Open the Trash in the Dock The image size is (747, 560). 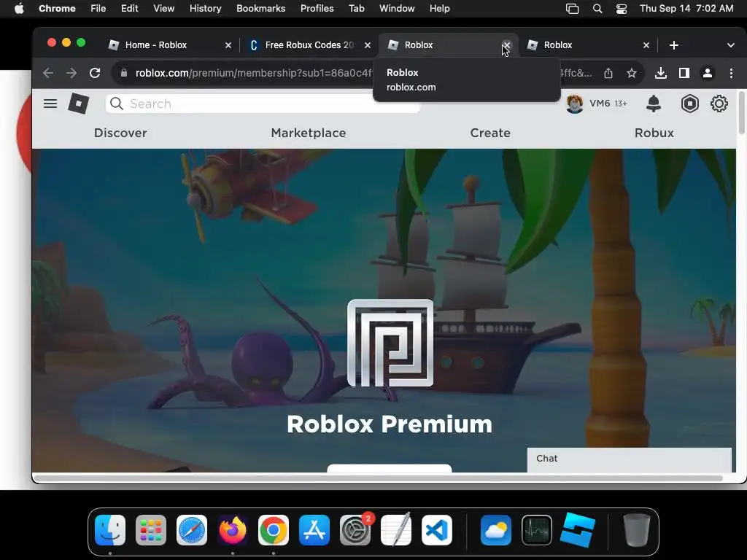click(x=636, y=530)
